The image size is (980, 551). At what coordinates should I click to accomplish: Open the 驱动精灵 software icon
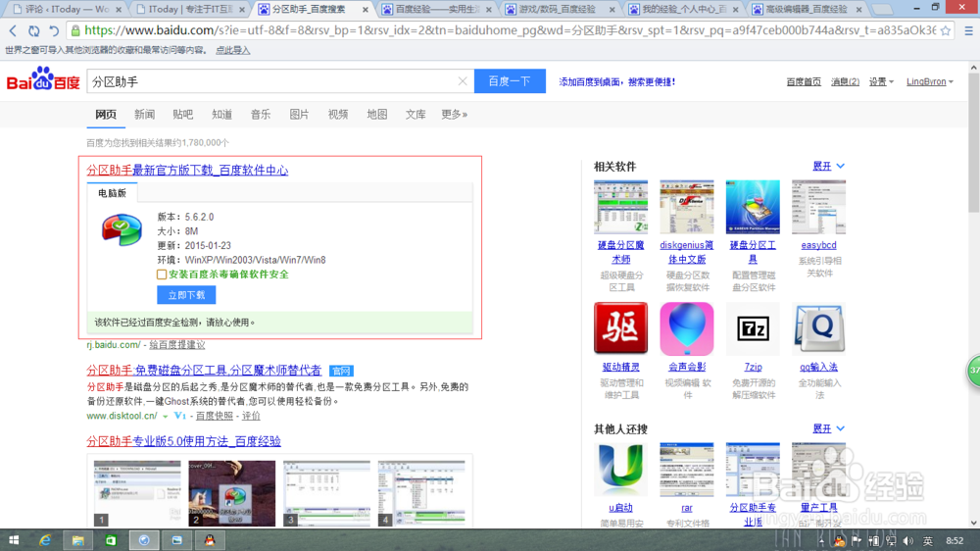click(x=620, y=328)
